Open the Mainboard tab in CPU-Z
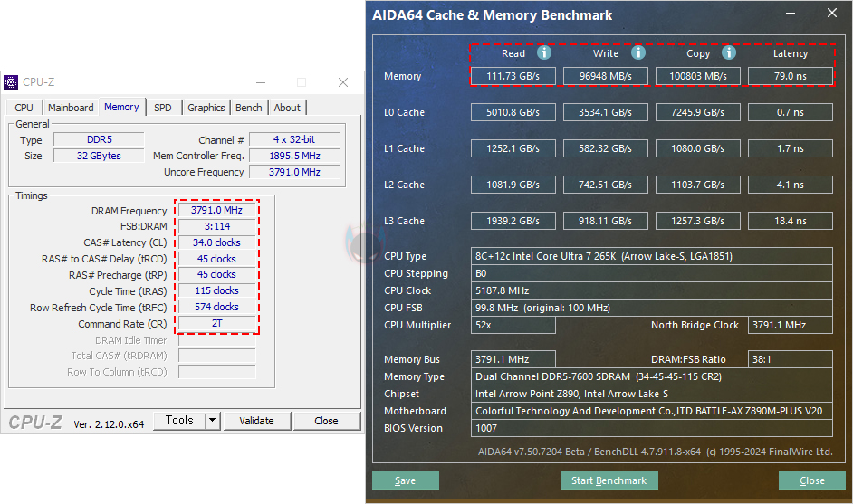853x504 pixels. point(71,108)
